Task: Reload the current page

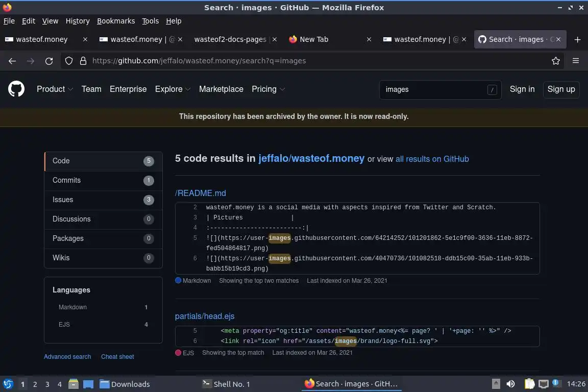Action: (49, 61)
